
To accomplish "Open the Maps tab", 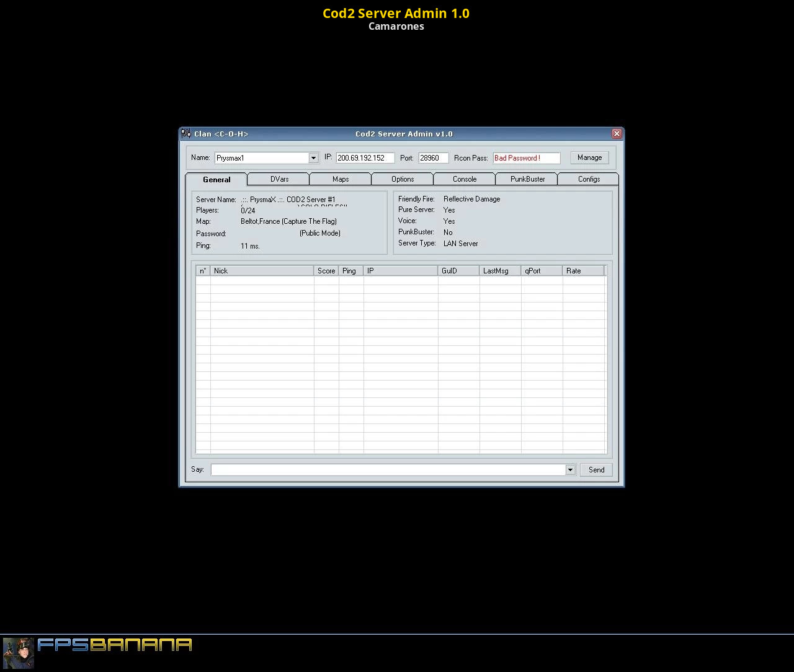I will (341, 179).
